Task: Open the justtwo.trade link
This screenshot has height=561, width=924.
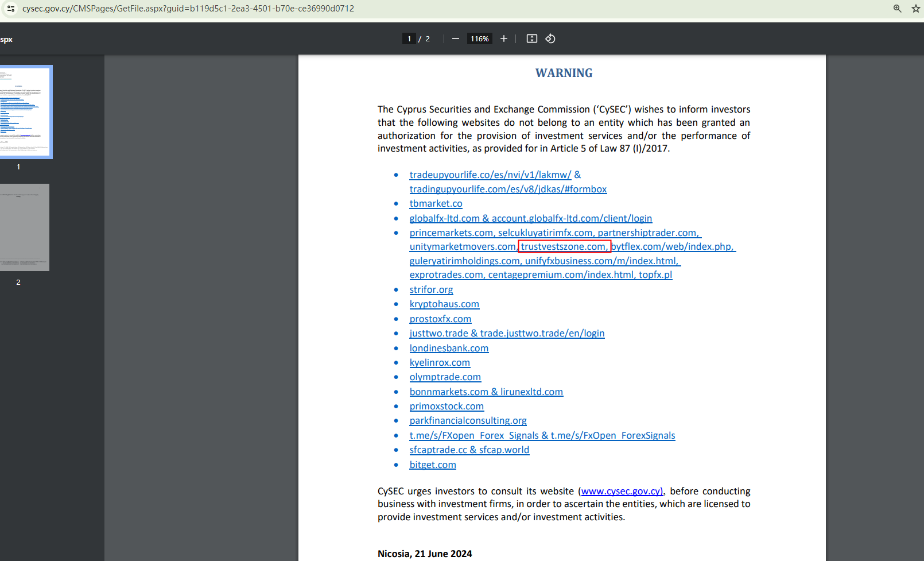Action: tap(507, 333)
